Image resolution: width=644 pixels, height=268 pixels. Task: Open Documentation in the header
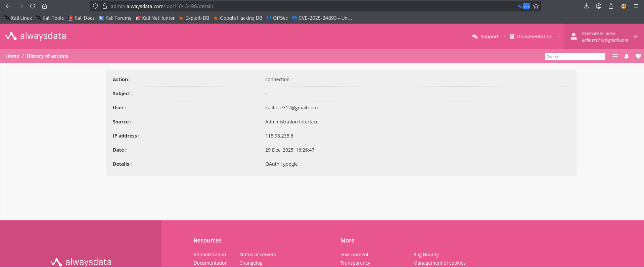[531, 37]
